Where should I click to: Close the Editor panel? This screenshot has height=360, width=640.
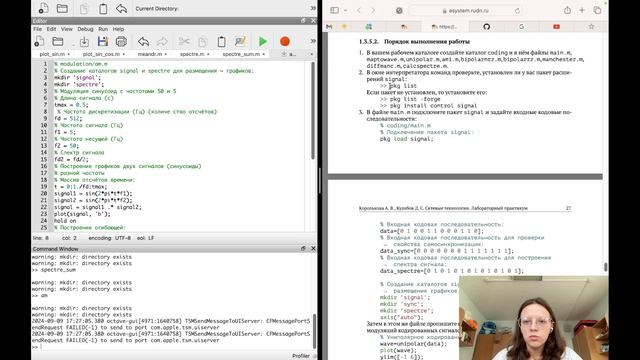[313, 20]
